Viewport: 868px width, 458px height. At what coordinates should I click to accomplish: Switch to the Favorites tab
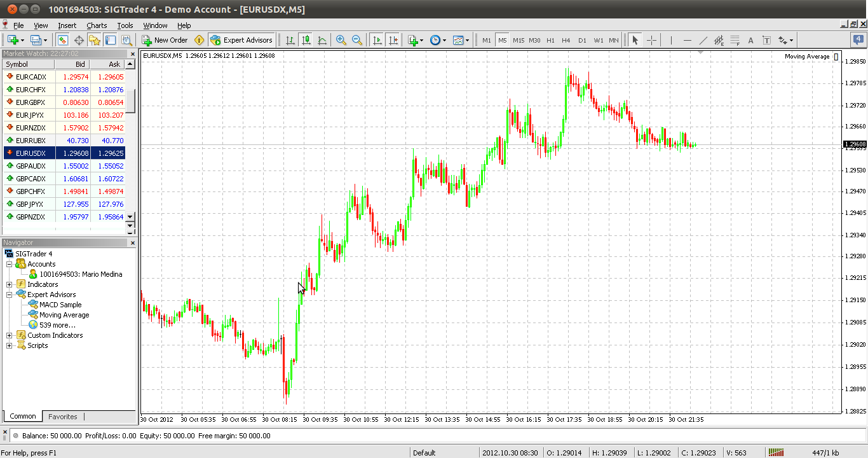62,417
